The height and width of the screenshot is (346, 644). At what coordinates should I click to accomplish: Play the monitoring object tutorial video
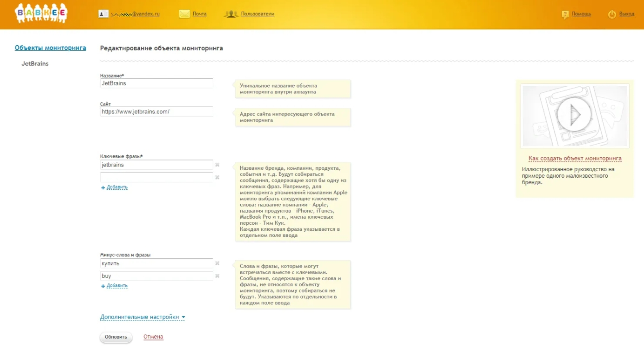click(574, 115)
